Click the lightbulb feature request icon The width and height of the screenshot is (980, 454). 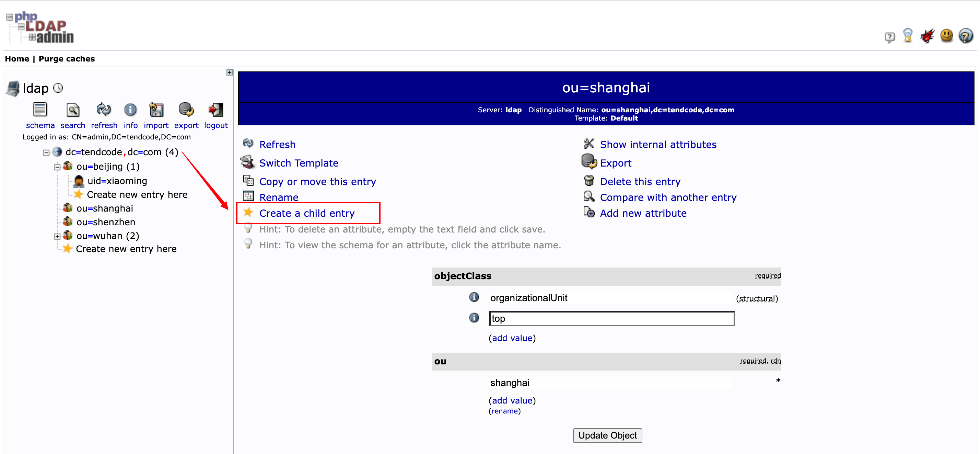tap(908, 36)
